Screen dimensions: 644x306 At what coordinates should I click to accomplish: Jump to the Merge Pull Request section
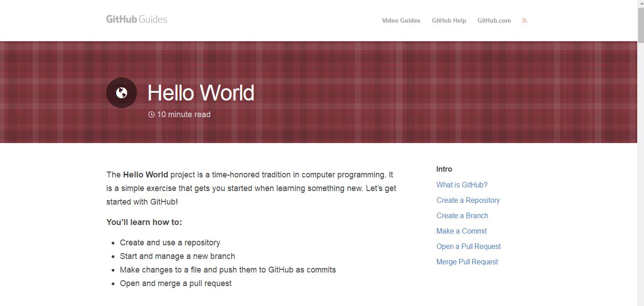tap(467, 262)
